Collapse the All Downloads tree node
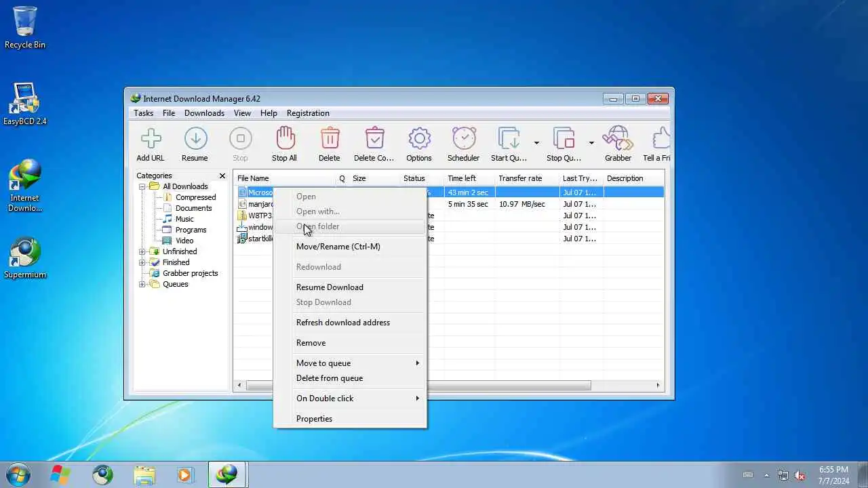The height and width of the screenshot is (488, 868). (x=142, y=186)
